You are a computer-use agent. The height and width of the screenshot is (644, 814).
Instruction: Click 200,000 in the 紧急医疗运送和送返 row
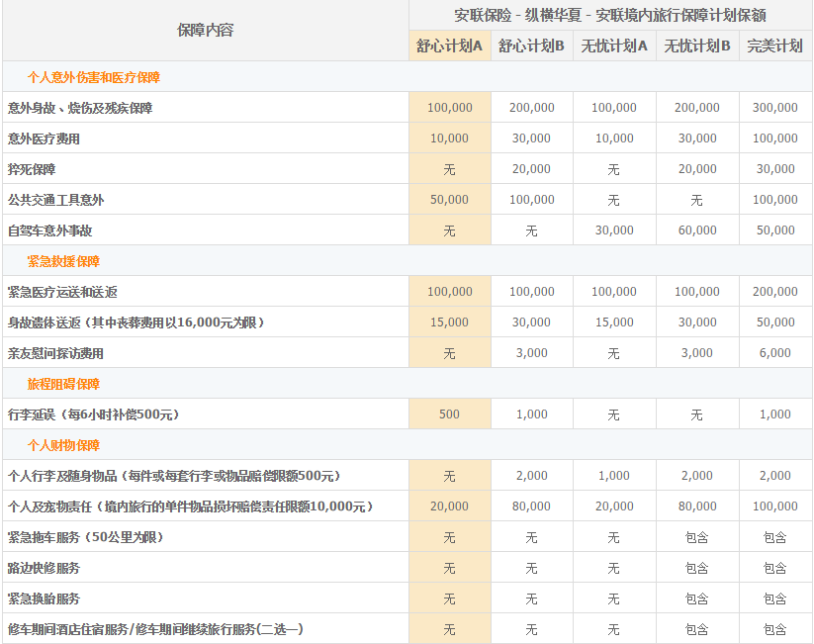pos(775,292)
